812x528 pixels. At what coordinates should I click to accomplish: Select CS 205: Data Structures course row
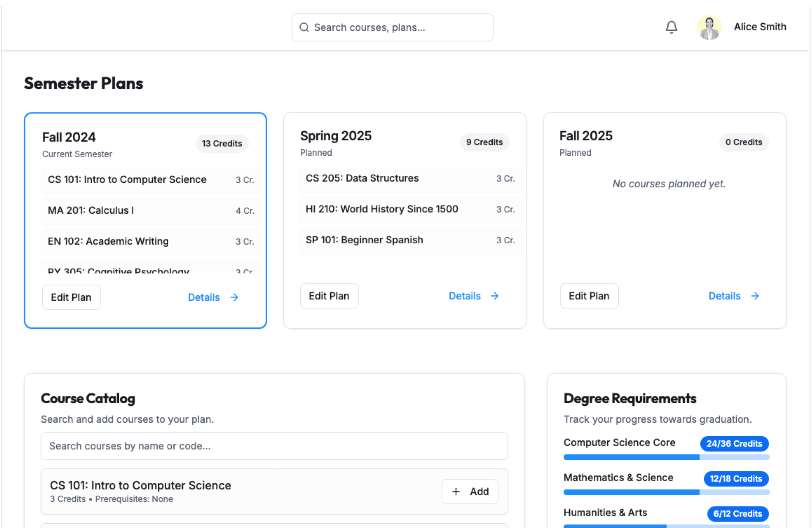click(x=409, y=179)
